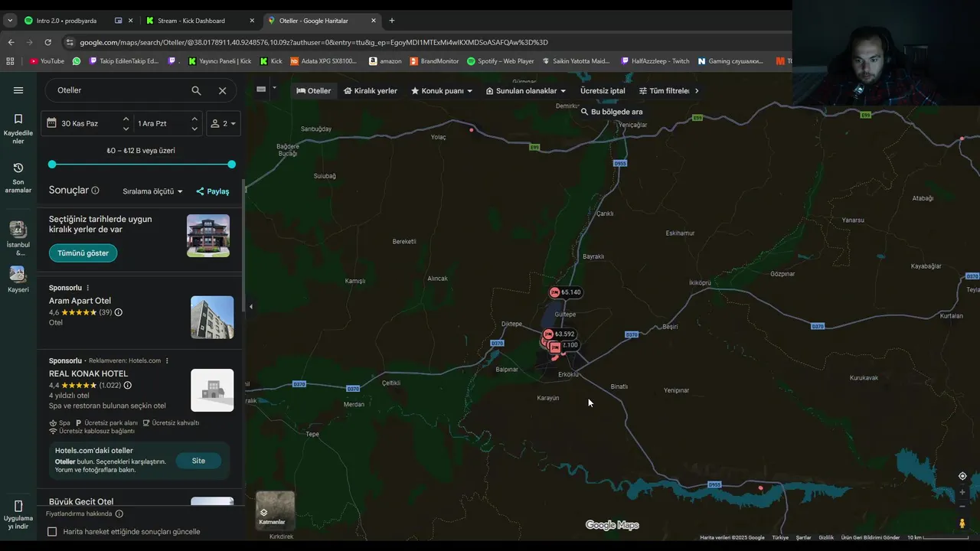Viewport: 980px width, 551px height.
Task: Click the info icon beside REAL KONAK HOTEL rating
Action: point(127,385)
